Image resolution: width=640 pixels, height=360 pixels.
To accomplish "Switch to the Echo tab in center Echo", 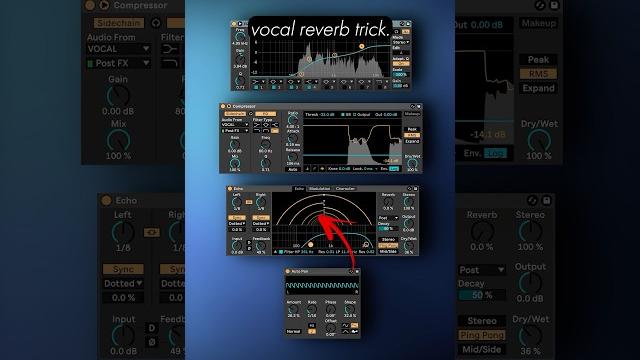I will tap(299, 189).
